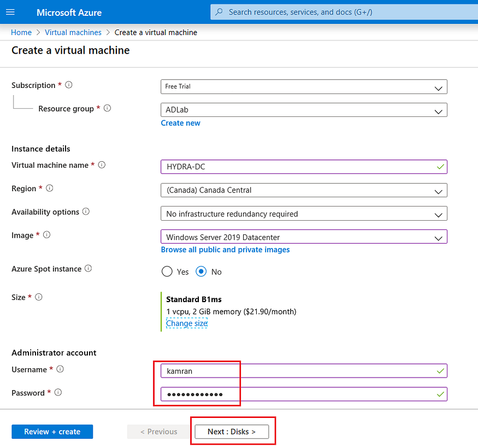This screenshot has height=448, width=478.
Task: Click the Azure Spot instance info icon
Action: click(x=88, y=268)
